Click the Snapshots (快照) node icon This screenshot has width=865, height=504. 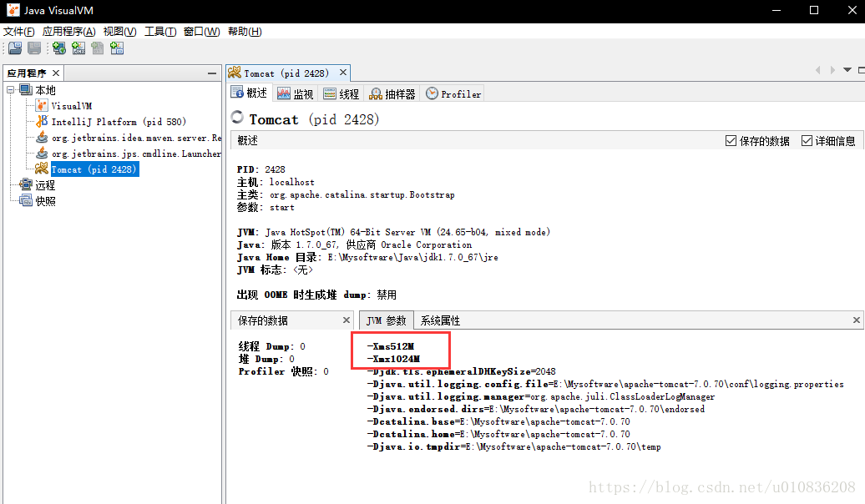click(x=26, y=201)
